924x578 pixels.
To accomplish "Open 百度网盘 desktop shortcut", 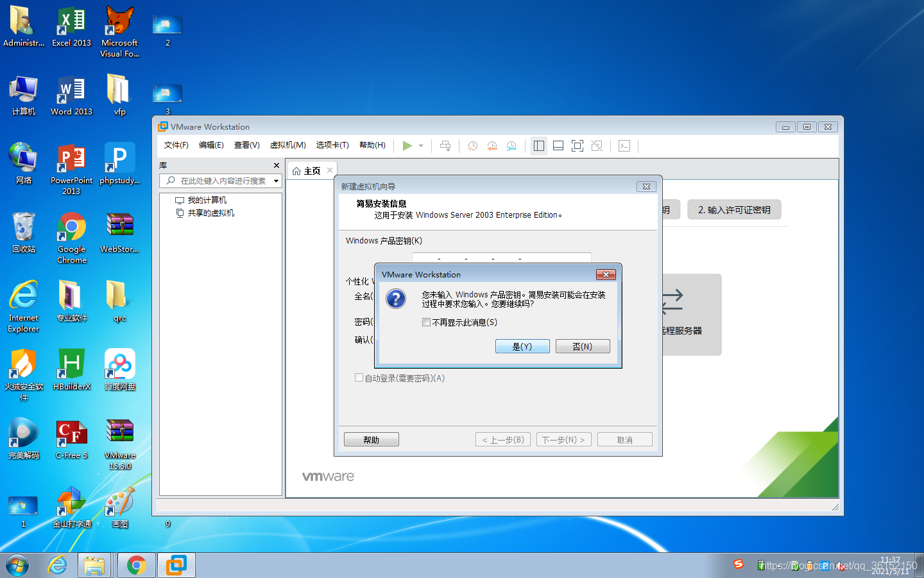I will 119,370.
